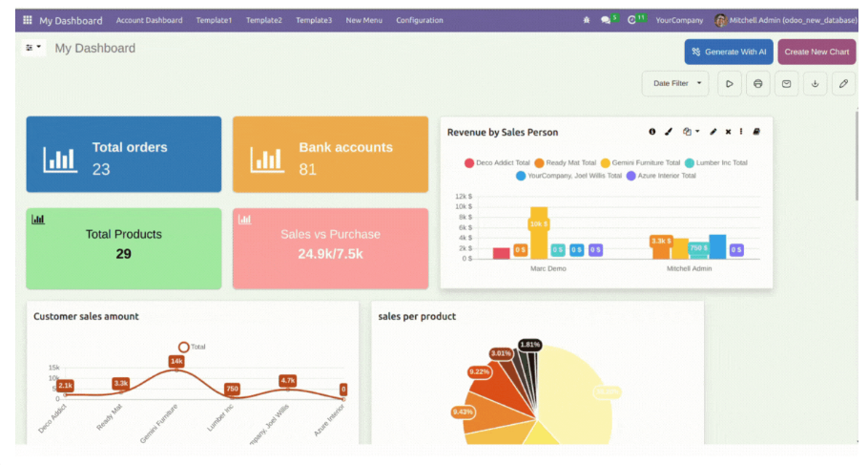Open three-dot more options on Revenue chart

741,132
